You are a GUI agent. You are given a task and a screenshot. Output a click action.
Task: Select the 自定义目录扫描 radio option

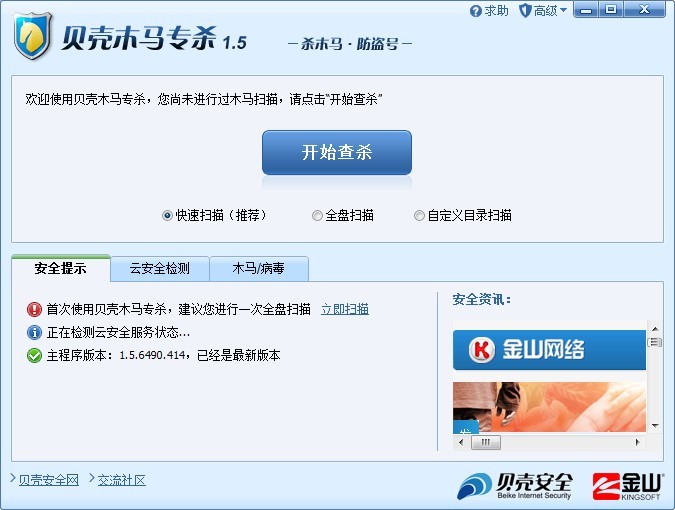(x=419, y=215)
